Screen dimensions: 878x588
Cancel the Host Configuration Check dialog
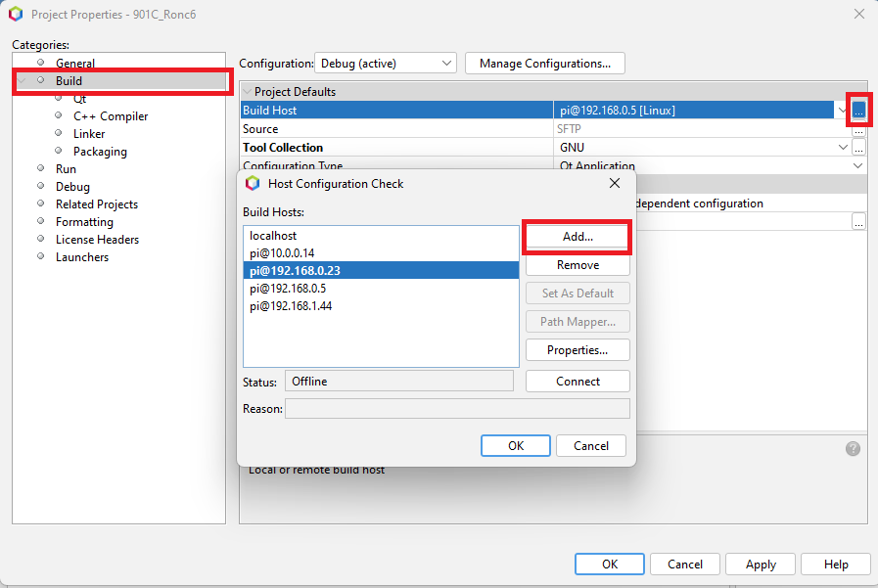pyautogui.click(x=591, y=446)
